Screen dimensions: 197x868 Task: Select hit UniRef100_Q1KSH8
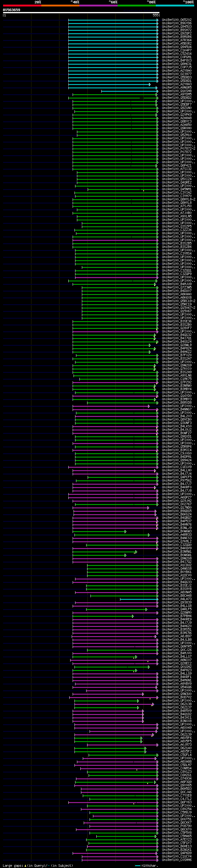pyautogui.click(x=177, y=91)
